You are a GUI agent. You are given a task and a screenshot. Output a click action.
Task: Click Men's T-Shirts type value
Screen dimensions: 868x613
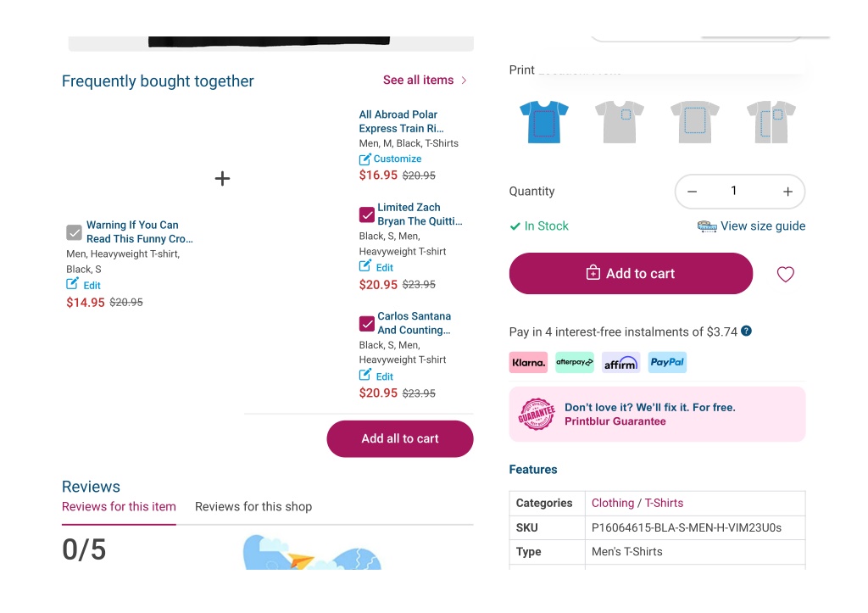point(627,552)
